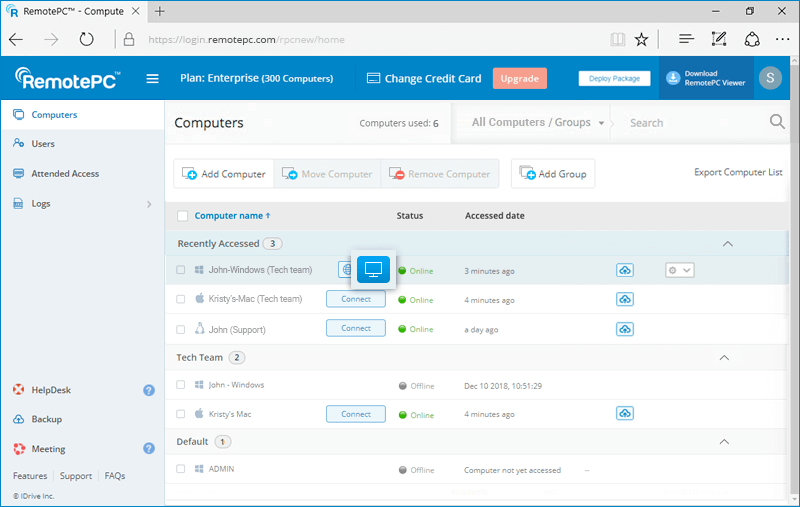Screen dimensions: 800x507
Task: Open Computers in the sidebar
Action: point(82,115)
